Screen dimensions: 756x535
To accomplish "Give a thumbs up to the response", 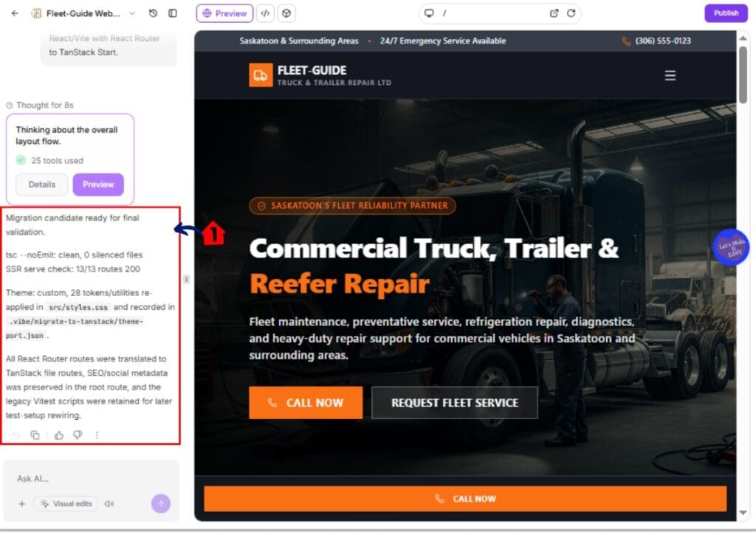I will 59,435.
